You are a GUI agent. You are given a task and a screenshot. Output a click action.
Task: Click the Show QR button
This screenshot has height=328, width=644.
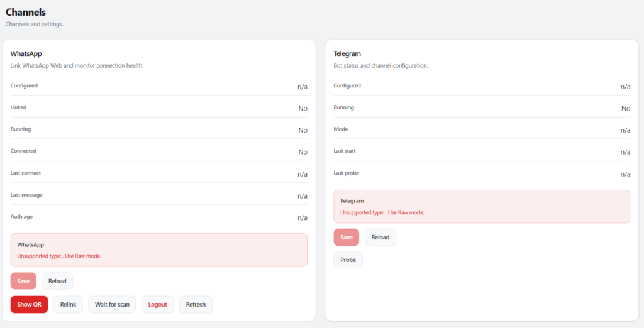point(29,305)
